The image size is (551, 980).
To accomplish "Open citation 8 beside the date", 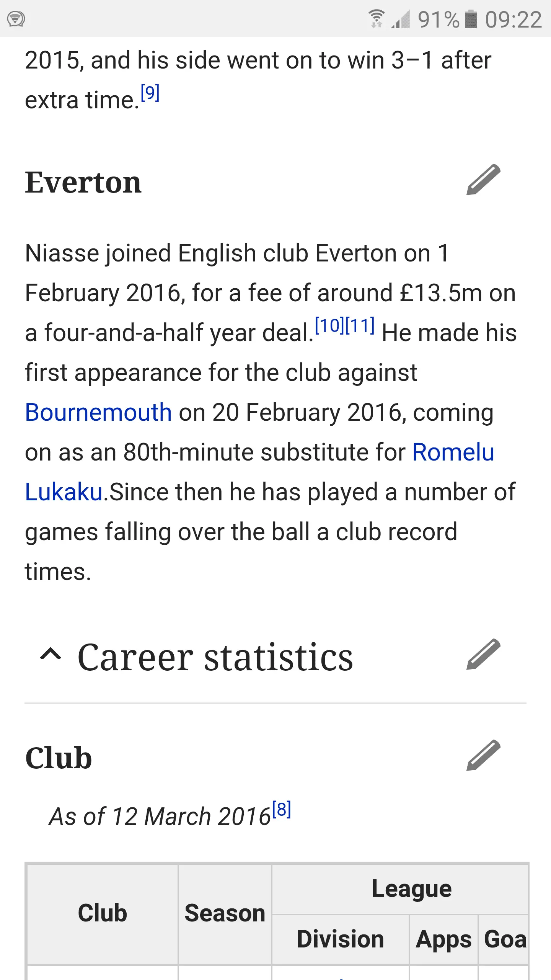I will (282, 809).
